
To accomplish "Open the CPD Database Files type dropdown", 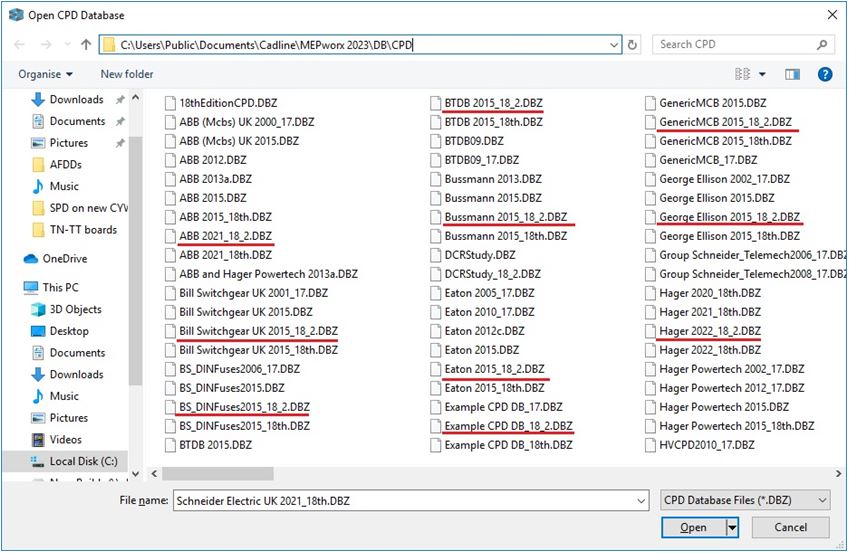I will click(x=745, y=500).
